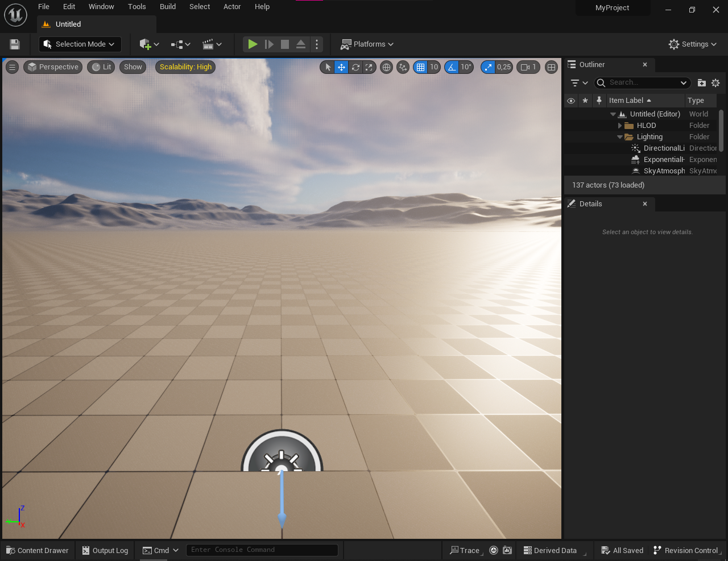The width and height of the screenshot is (728, 561).
Task: Open the Build menu
Action: [x=167, y=7]
